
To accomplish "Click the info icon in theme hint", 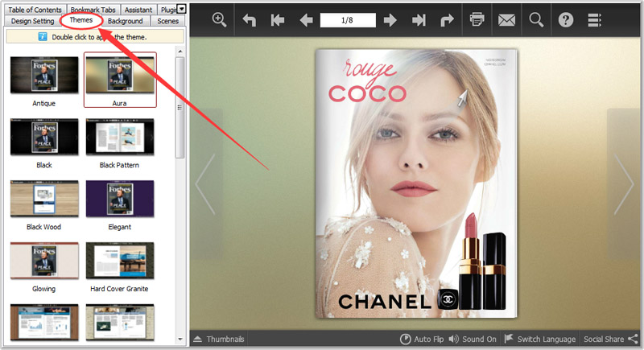I will point(43,36).
